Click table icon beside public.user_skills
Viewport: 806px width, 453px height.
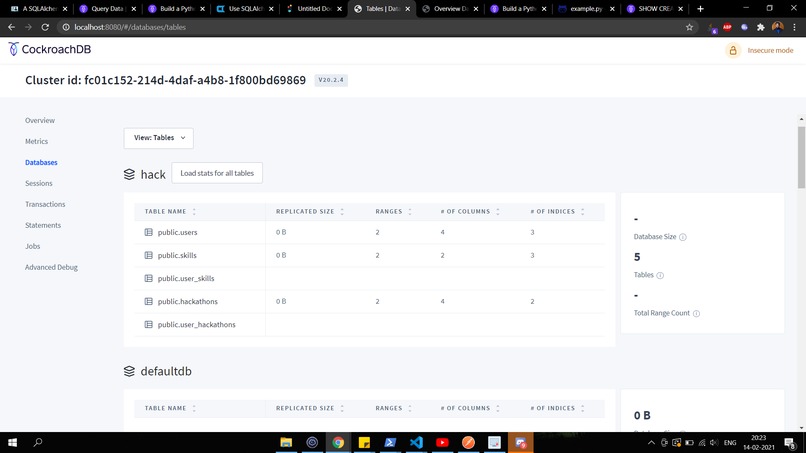pyautogui.click(x=149, y=279)
